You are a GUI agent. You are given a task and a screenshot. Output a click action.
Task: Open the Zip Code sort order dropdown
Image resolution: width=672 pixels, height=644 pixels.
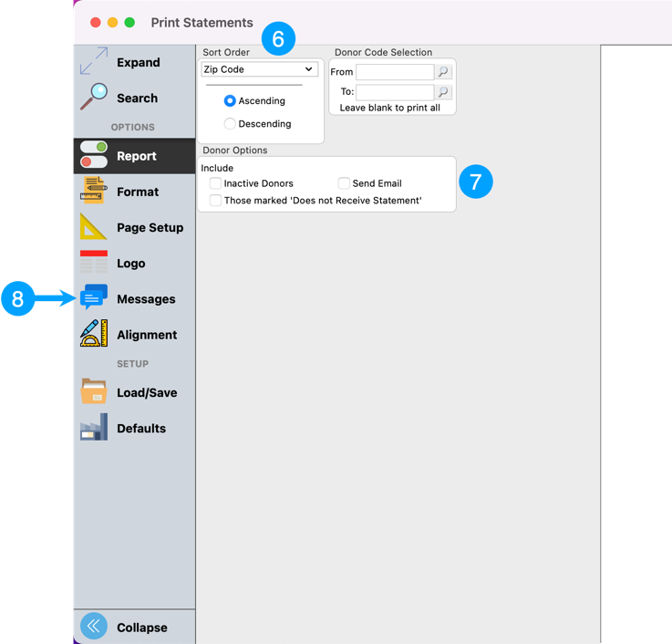tap(260, 69)
